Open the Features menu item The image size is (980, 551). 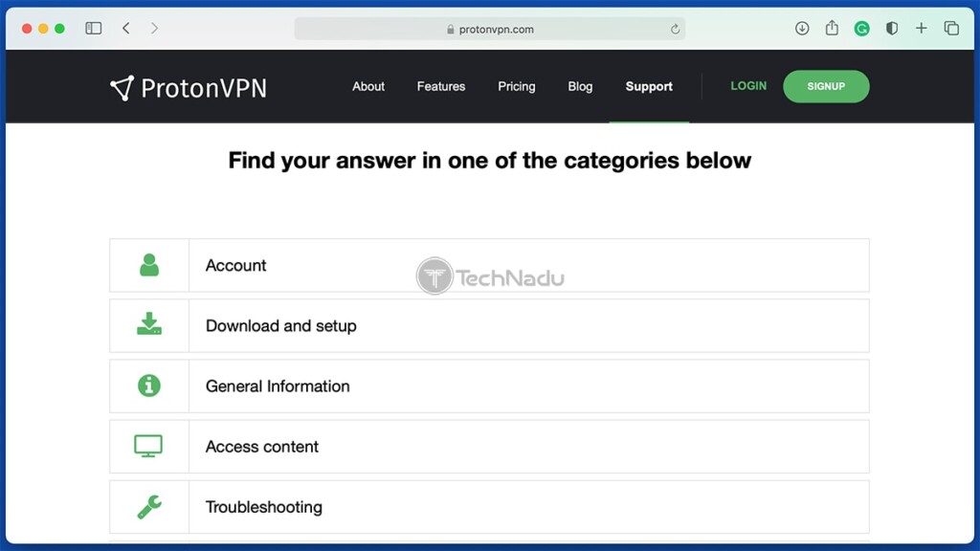(441, 86)
